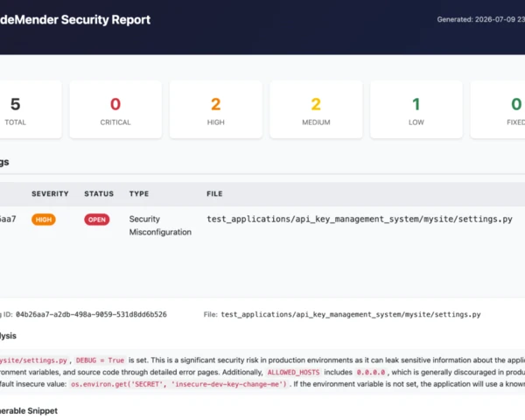Click the 0.0.0.0 code snippet
525x420 pixels.
click(371, 373)
